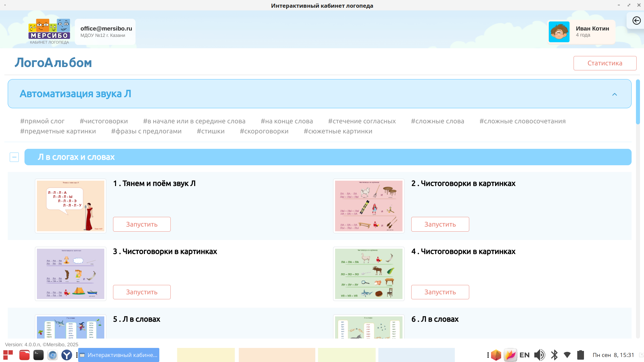Open the red folder taskbar icon

(x=24, y=355)
